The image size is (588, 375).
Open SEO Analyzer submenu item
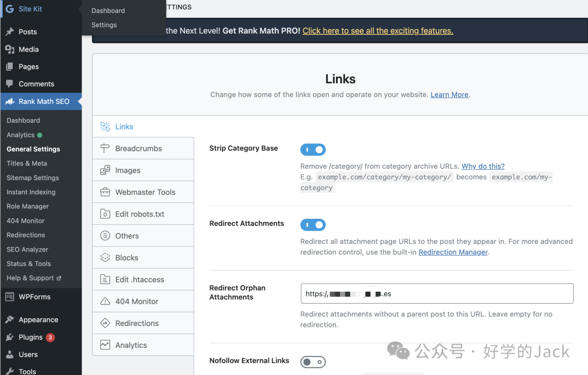[27, 249]
